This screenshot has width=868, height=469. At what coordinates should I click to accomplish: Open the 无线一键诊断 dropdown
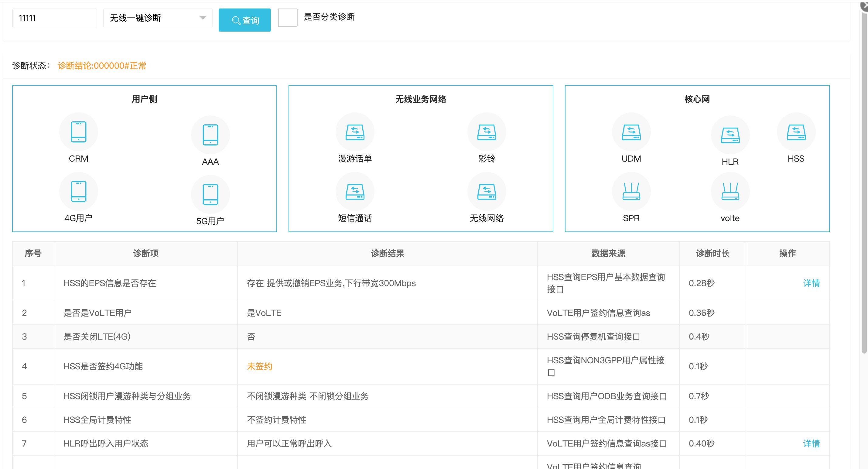158,18
